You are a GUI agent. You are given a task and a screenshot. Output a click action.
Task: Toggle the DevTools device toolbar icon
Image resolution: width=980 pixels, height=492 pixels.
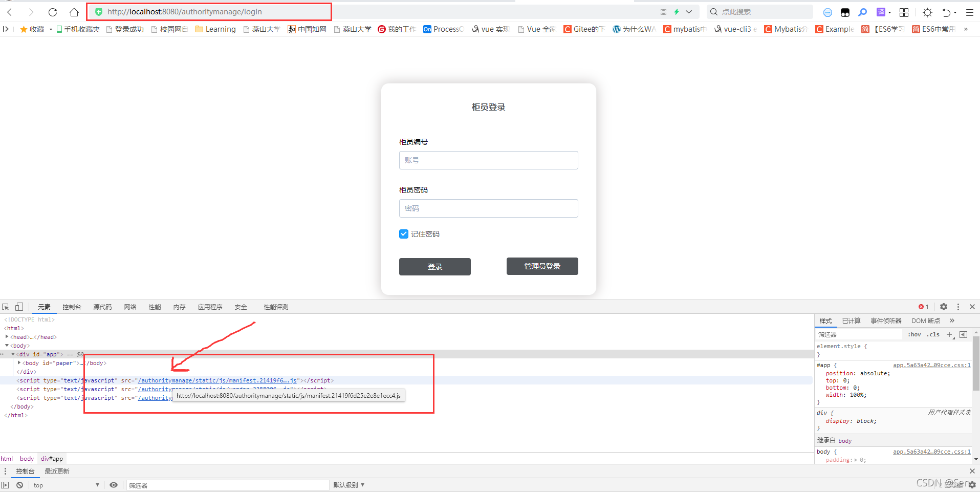[19, 307]
